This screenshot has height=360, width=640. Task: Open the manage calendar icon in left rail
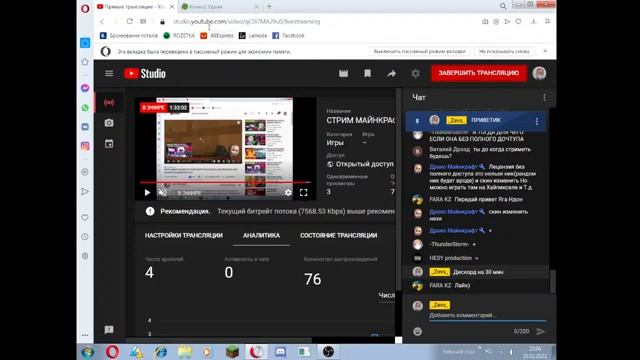point(109,144)
